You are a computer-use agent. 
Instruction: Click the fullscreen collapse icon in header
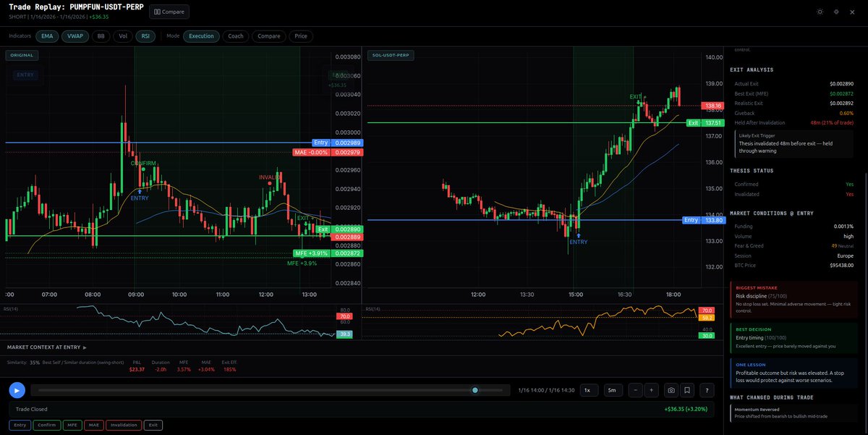click(x=836, y=12)
